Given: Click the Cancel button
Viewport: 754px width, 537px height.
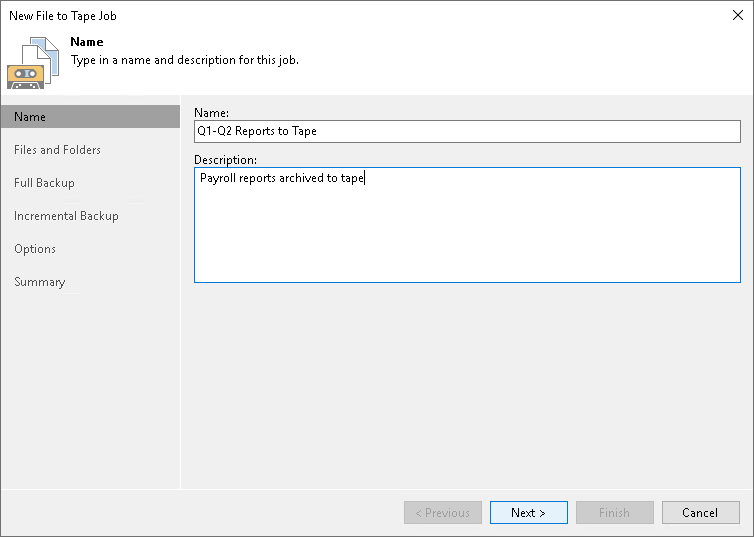Looking at the screenshot, I should (700, 513).
